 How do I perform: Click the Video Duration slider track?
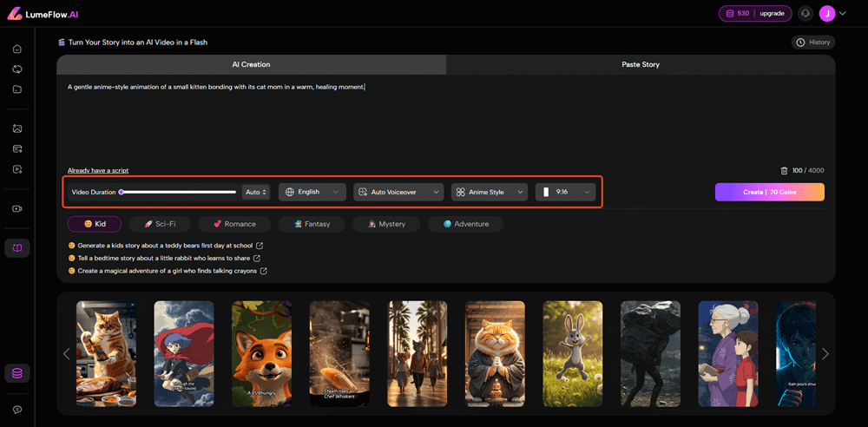(x=178, y=192)
